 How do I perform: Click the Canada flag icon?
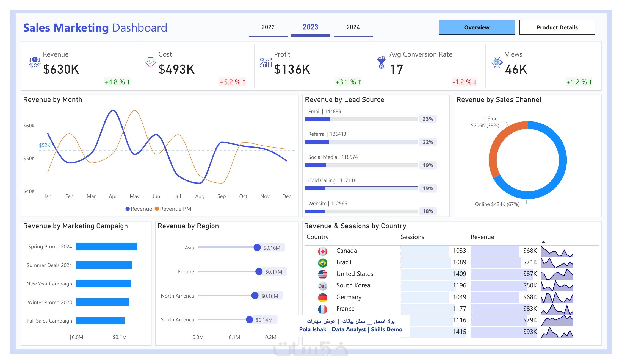point(323,251)
